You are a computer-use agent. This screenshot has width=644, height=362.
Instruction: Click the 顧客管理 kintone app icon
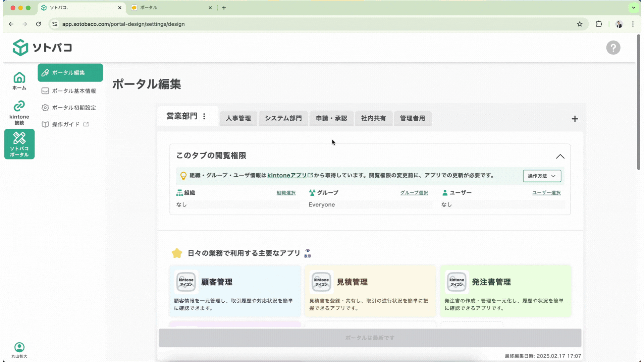tap(186, 282)
